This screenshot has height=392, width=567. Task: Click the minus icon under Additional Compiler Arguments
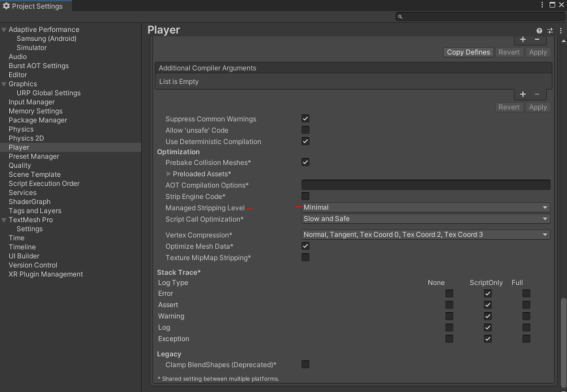(537, 94)
